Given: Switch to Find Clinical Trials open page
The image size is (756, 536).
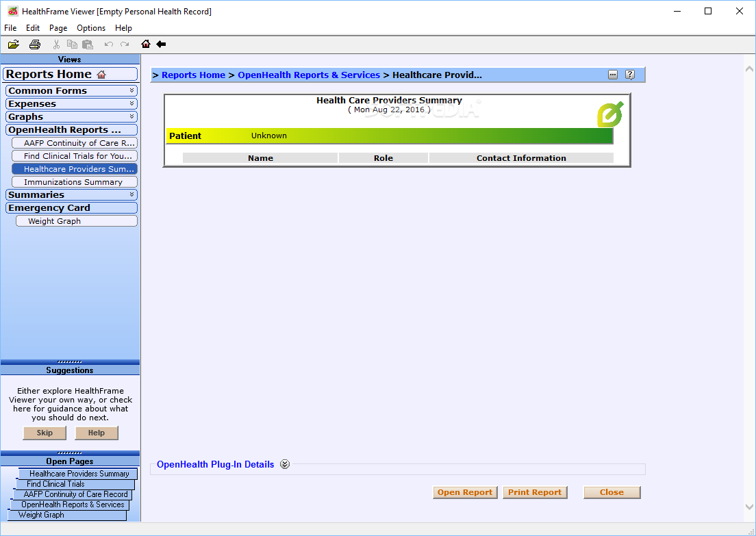Looking at the screenshot, I should [75, 484].
